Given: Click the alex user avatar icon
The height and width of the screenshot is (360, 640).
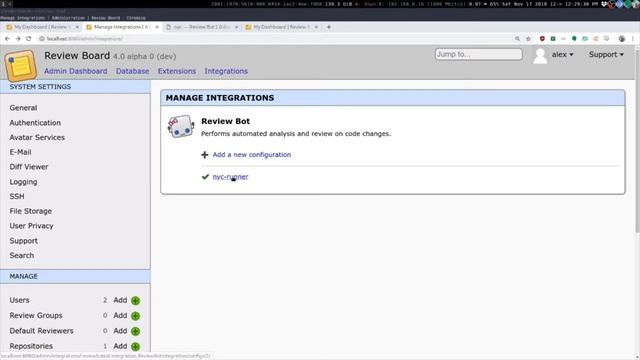Looking at the screenshot, I should click(x=540, y=56).
